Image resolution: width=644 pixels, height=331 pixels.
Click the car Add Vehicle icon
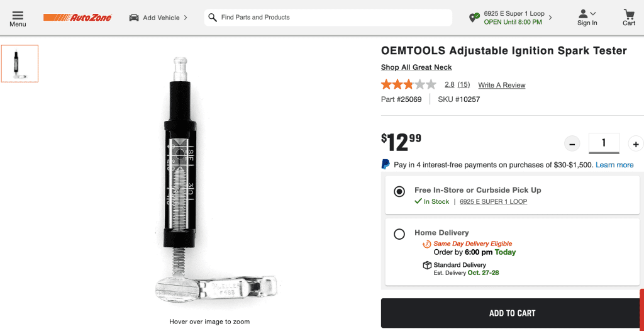click(134, 18)
